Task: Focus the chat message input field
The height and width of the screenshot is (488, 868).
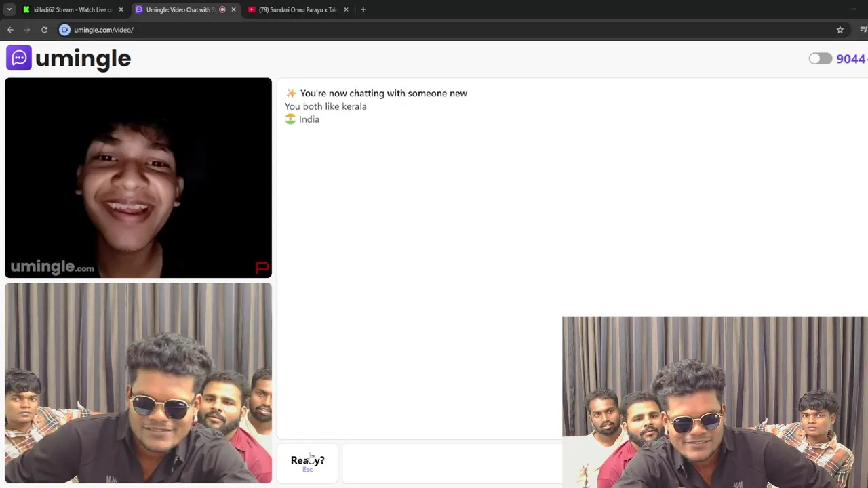Action: pyautogui.click(x=452, y=463)
